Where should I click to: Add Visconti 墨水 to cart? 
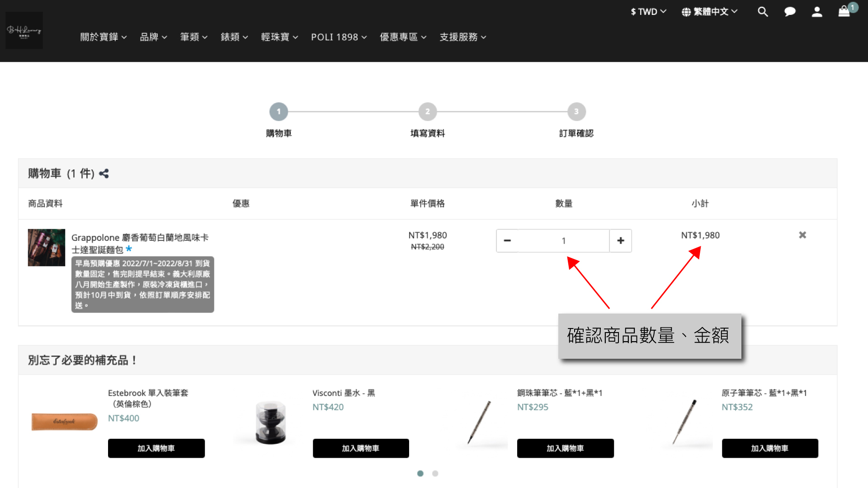(361, 448)
